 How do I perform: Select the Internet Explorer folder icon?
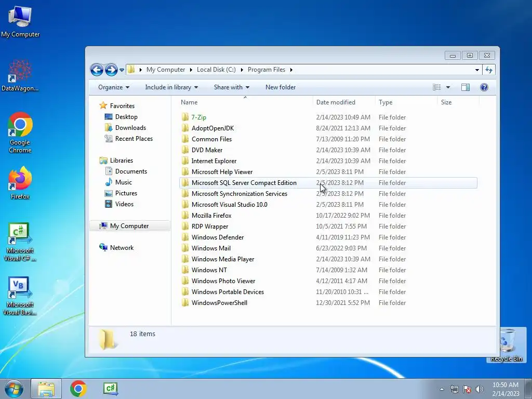[x=185, y=161]
